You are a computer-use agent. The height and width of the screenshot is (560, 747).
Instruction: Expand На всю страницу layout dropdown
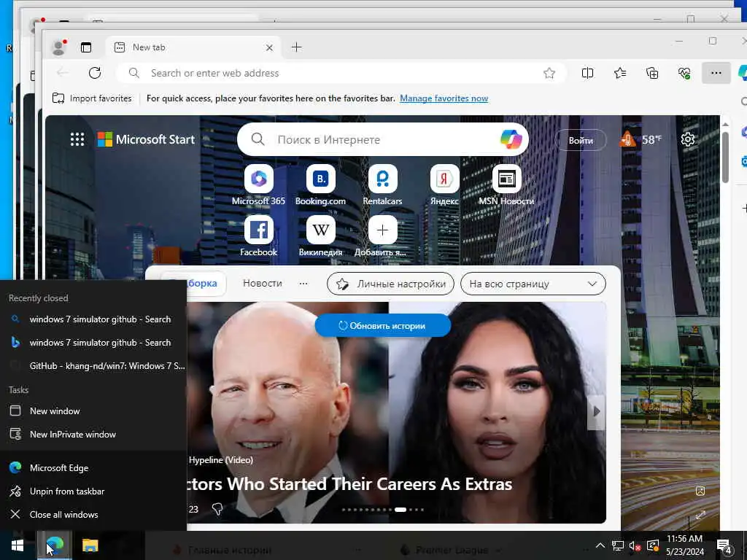tap(533, 284)
